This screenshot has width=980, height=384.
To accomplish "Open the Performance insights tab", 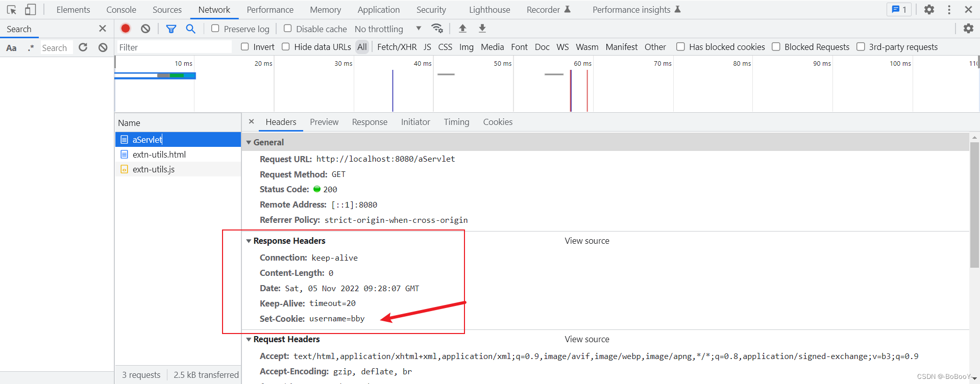I will pyautogui.click(x=636, y=10).
